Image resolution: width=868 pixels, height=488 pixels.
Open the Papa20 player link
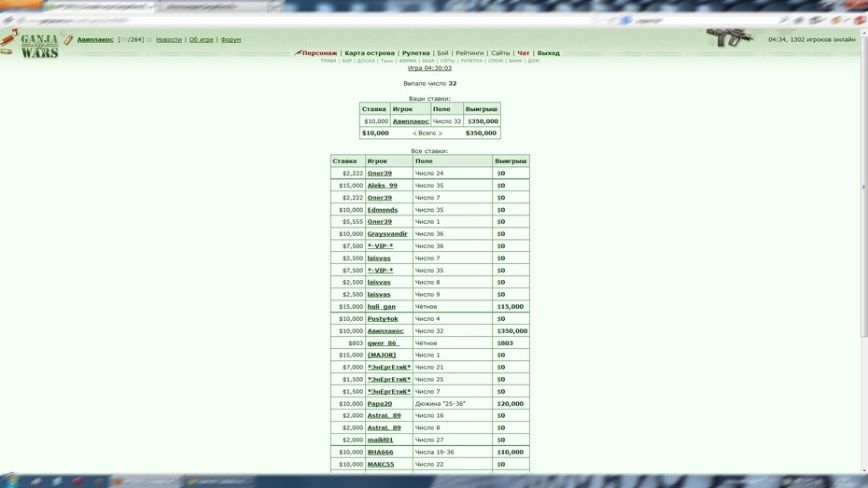(379, 404)
